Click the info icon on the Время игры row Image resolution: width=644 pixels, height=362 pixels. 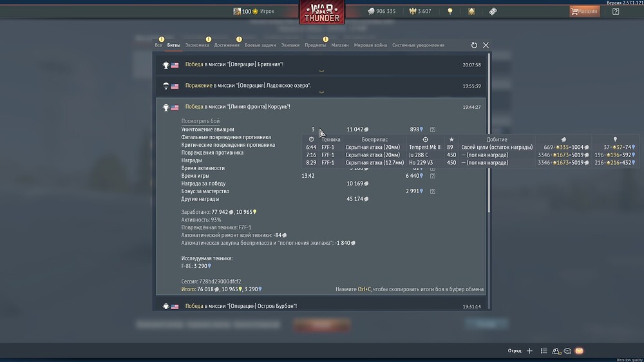click(433, 176)
